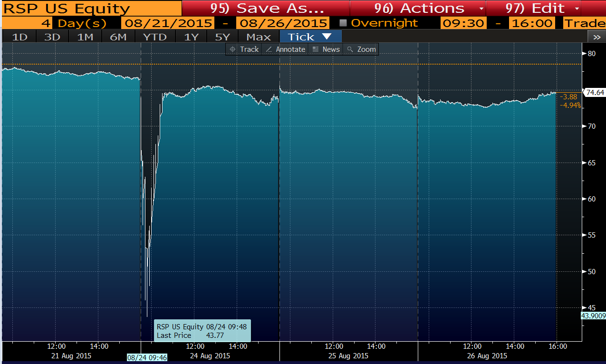The height and width of the screenshot is (364, 606).
Task: Expand the double-chevron panel button
Action: (x=596, y=37)
